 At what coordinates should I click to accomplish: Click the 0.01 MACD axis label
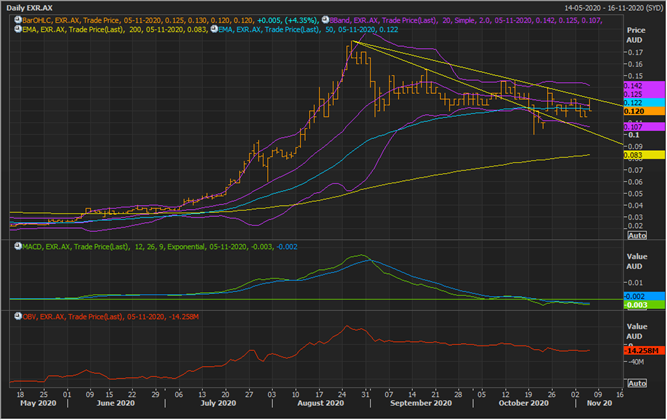(x=635, y=283)
